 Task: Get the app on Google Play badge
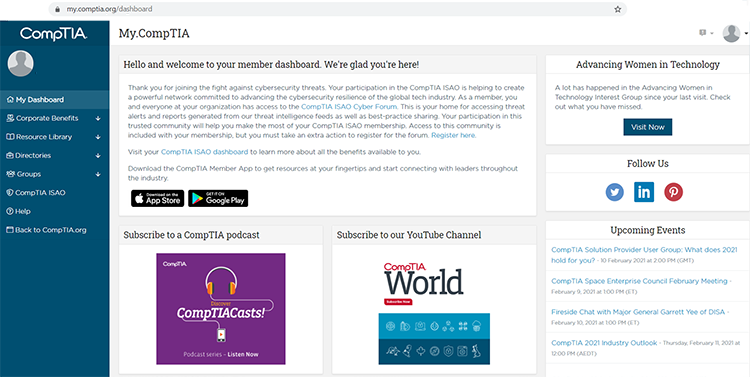coord(218,199)
